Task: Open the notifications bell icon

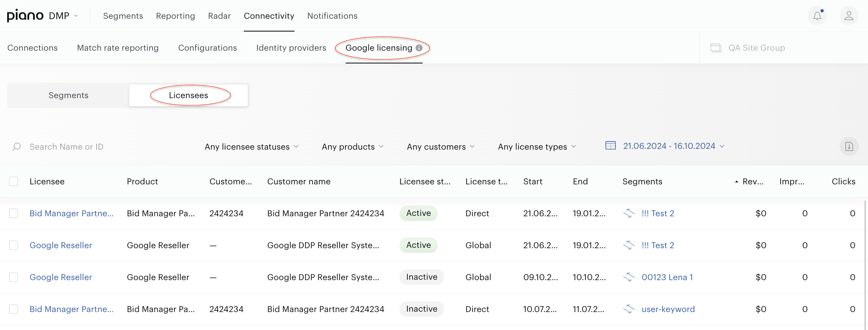Action: [817, 16]
